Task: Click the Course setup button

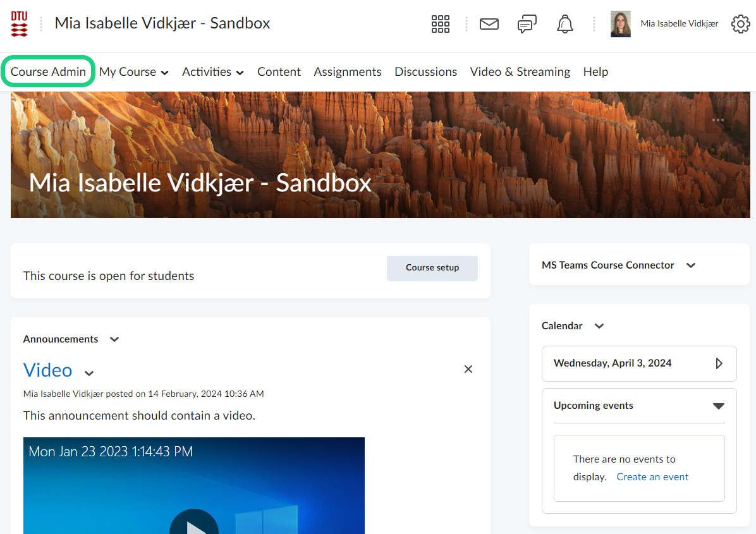Action: (432, 268)
